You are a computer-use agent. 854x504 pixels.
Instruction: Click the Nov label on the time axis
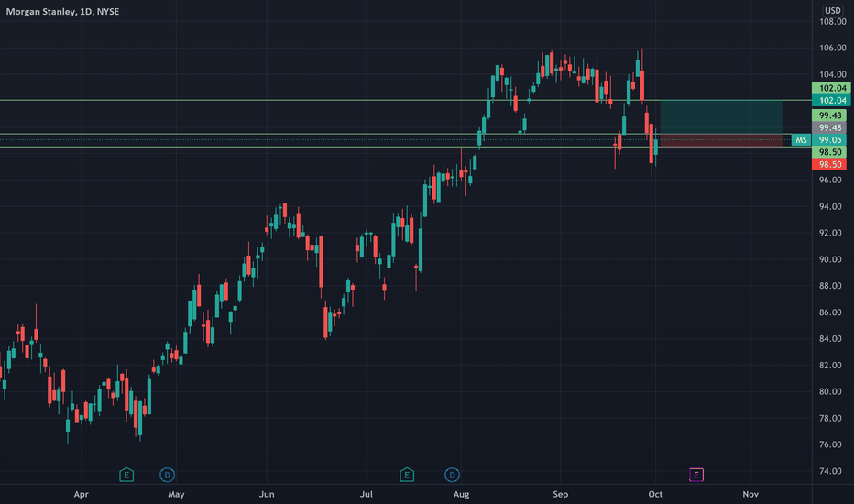(x=750, y=494)
